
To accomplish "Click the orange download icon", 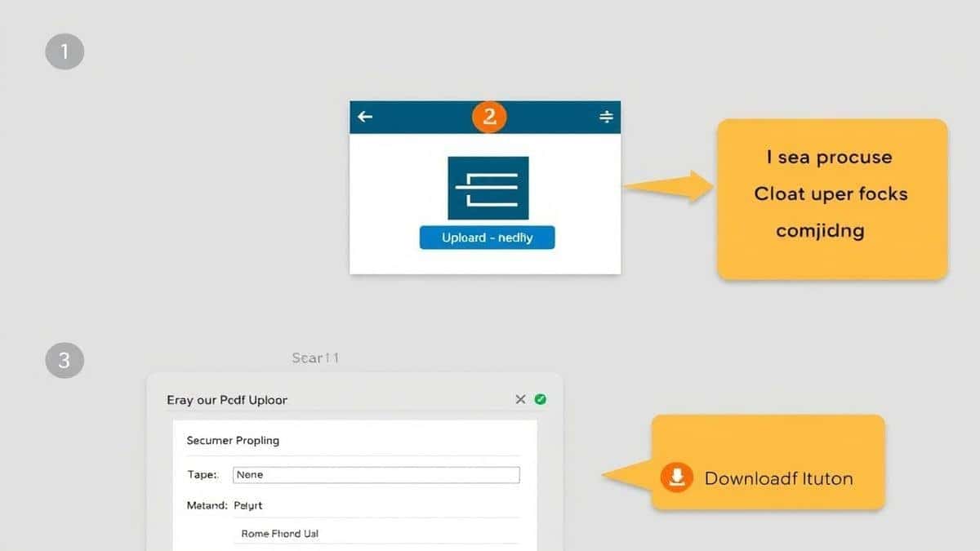I will click(x=676, y=478).
